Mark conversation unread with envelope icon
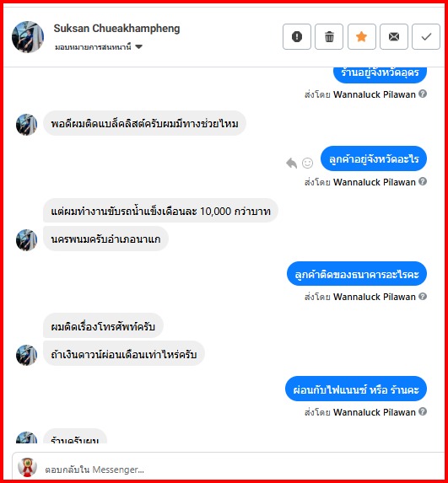 [394, 36]
